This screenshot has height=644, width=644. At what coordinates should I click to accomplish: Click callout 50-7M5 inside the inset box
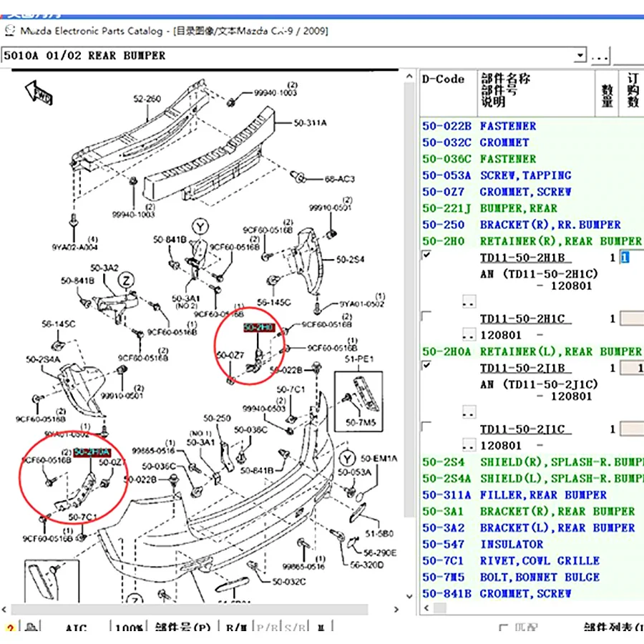361,422
